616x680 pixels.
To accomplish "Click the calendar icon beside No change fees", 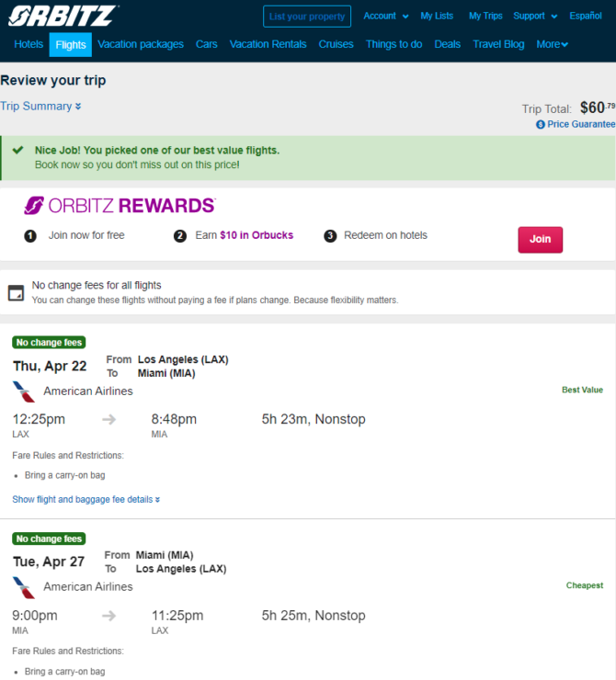I will point(16,293).
